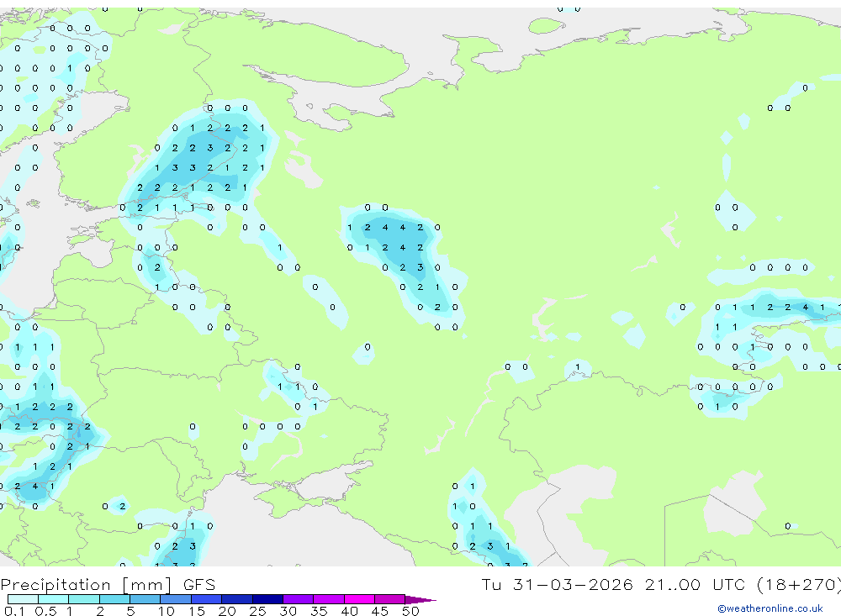Click the legend arrow tip beyond 50

pyautogui.click(x=420, y=600)
